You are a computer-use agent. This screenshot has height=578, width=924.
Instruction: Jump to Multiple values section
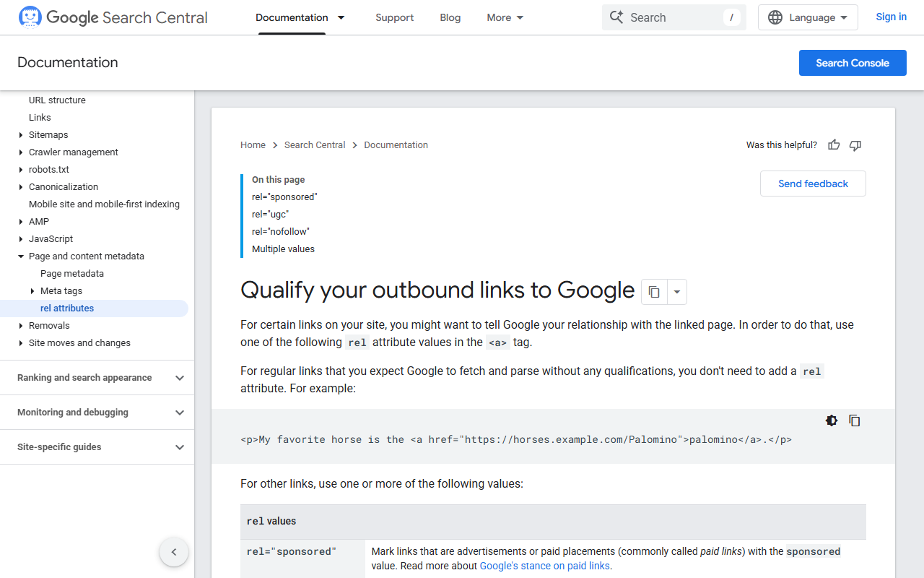point(283,249)
